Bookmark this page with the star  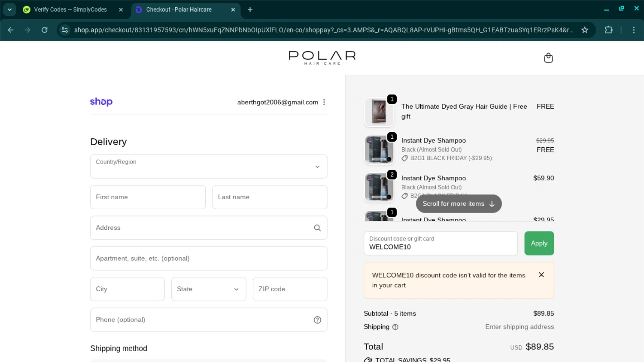(x=585, y=30)
